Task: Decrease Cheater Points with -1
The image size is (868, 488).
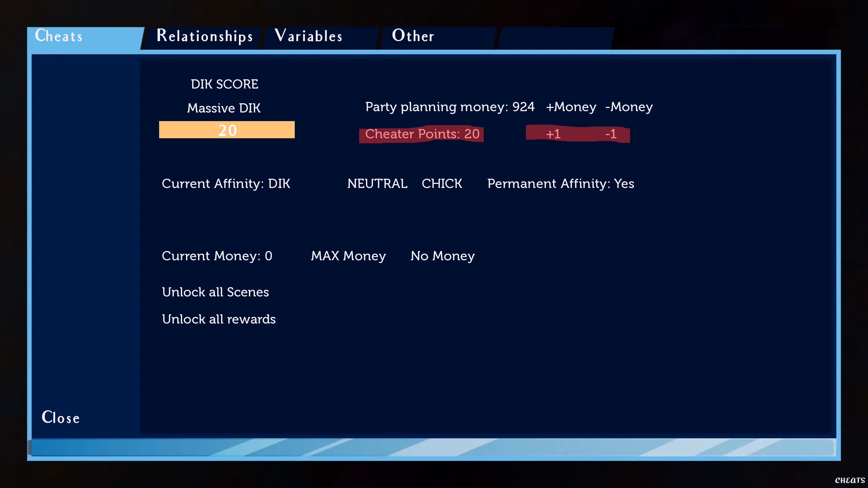Action: click(611, 134)
